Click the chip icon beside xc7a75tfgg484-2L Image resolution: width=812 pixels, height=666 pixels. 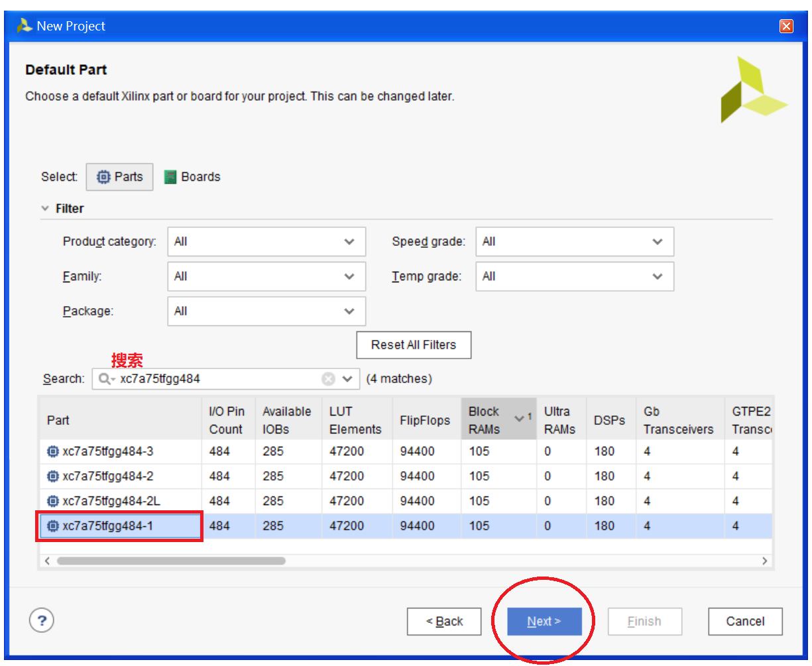point(53,501)
